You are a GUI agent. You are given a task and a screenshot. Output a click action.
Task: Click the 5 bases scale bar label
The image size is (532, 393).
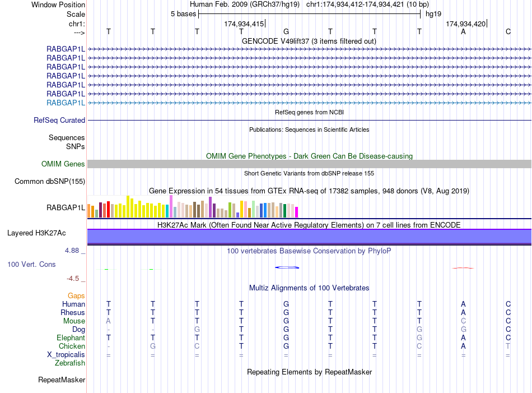[183, 14]
